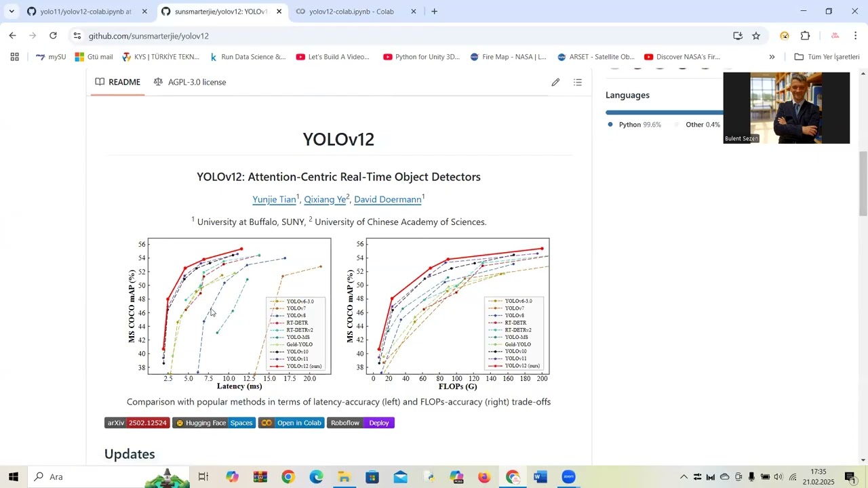This screenshot has height=488, width=868.
Task: Open a new browser tab
Action: click(434, 12)
